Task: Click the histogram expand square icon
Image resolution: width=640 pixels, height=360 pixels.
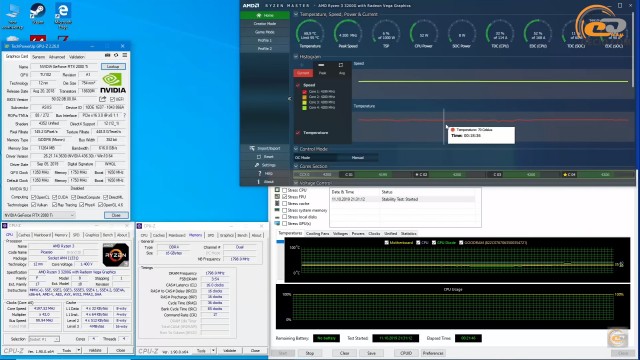Action: (x=341, y=65)
